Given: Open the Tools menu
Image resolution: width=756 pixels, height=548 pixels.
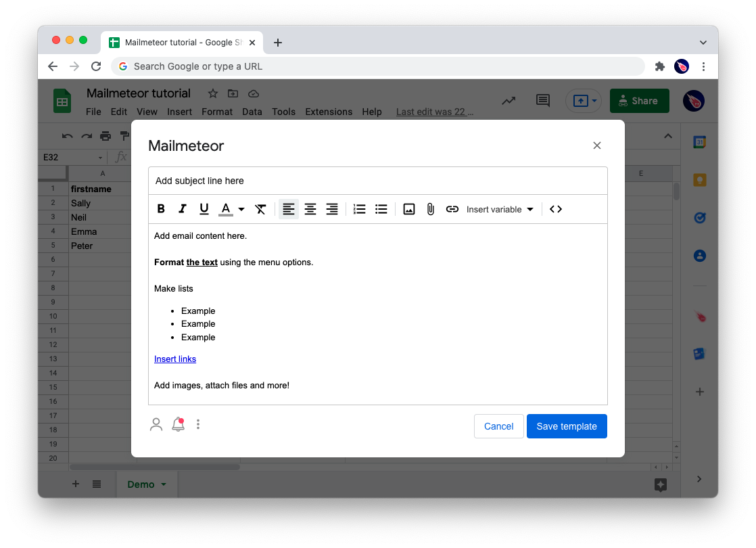Looking at the screenshot, I should tap(283, 112).
